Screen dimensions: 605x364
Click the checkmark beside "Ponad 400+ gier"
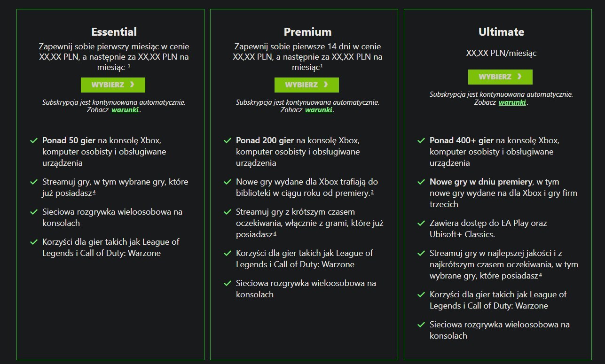(421, 140)
